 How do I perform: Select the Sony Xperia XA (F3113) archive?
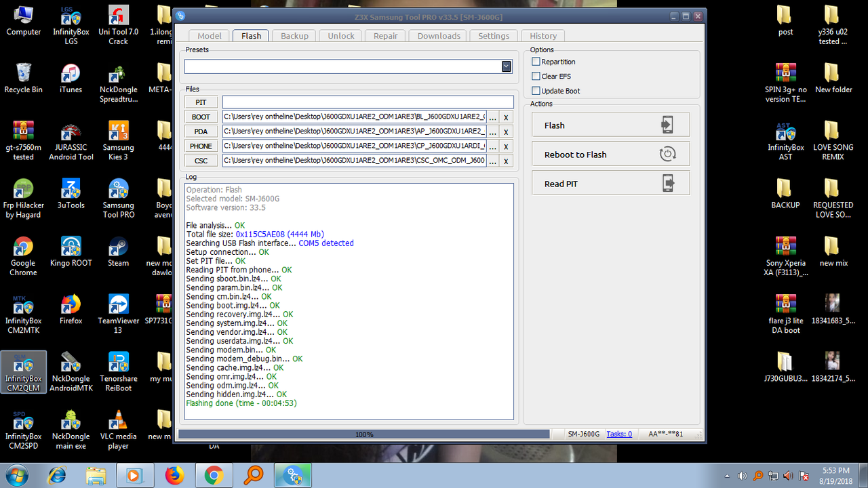point(785,257)
